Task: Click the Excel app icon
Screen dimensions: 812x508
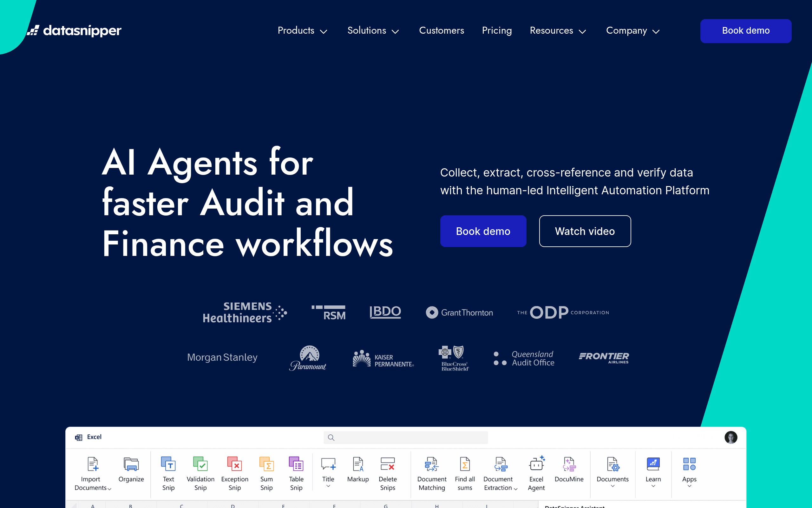Action: 79,437
